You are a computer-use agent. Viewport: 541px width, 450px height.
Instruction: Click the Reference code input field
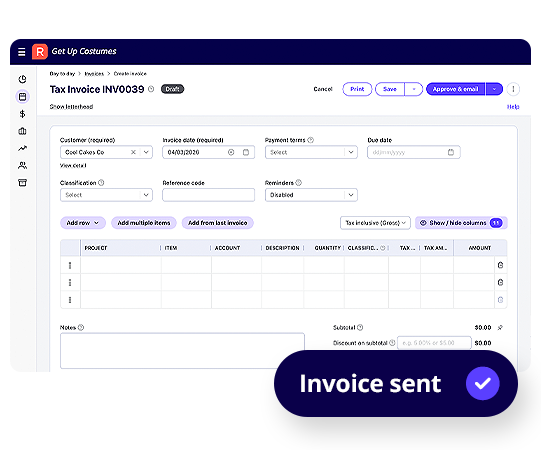point(209,195)
